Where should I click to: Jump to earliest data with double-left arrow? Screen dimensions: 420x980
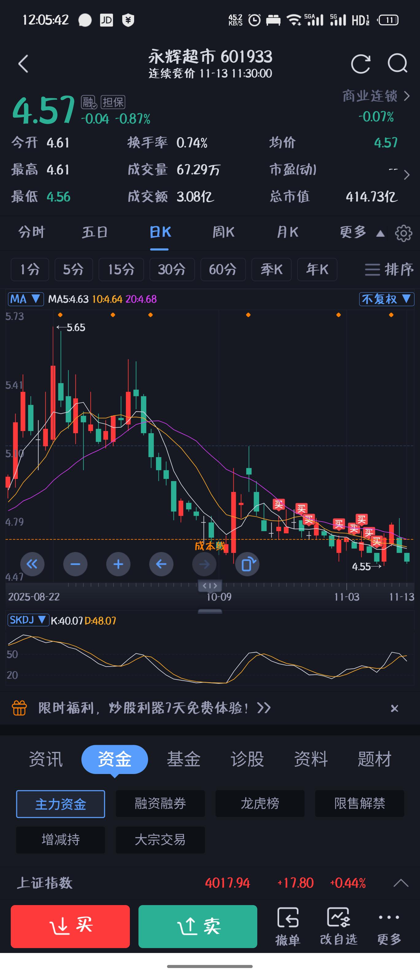coord(32,564)
